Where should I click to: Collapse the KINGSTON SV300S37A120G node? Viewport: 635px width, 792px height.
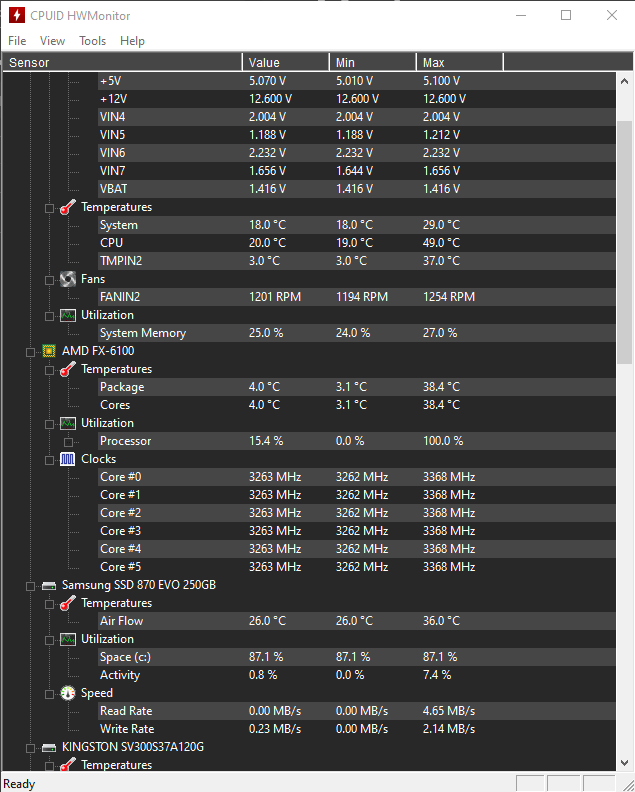tap(30, 749)
